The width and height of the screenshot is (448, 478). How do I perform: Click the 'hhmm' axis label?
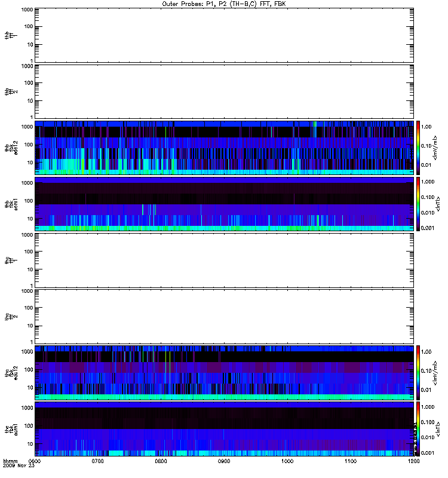click(x=10, y=461)
